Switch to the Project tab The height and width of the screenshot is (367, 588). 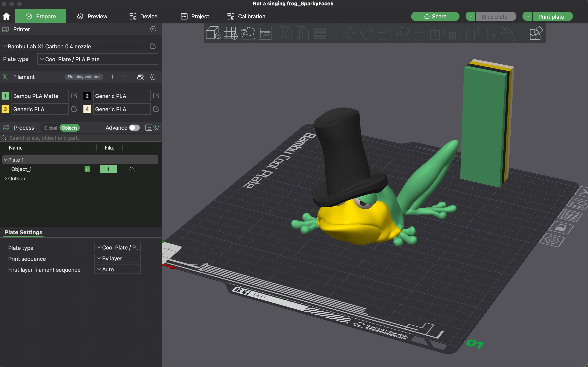[x=195, y=16]
